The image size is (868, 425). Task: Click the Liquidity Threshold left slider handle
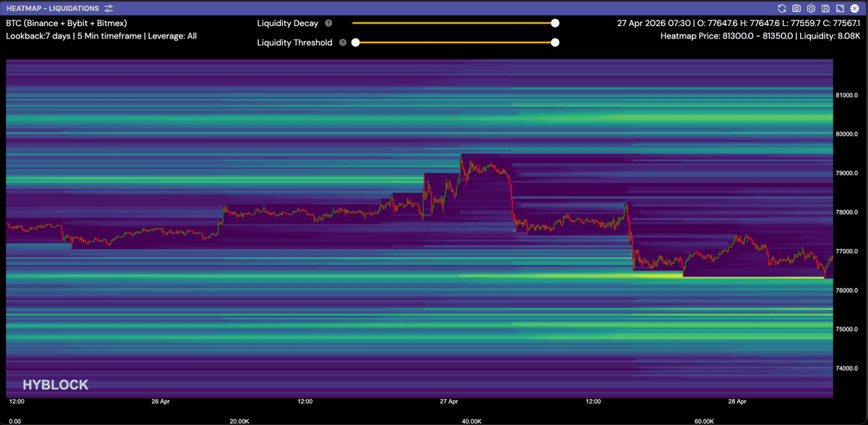(355, 43)
